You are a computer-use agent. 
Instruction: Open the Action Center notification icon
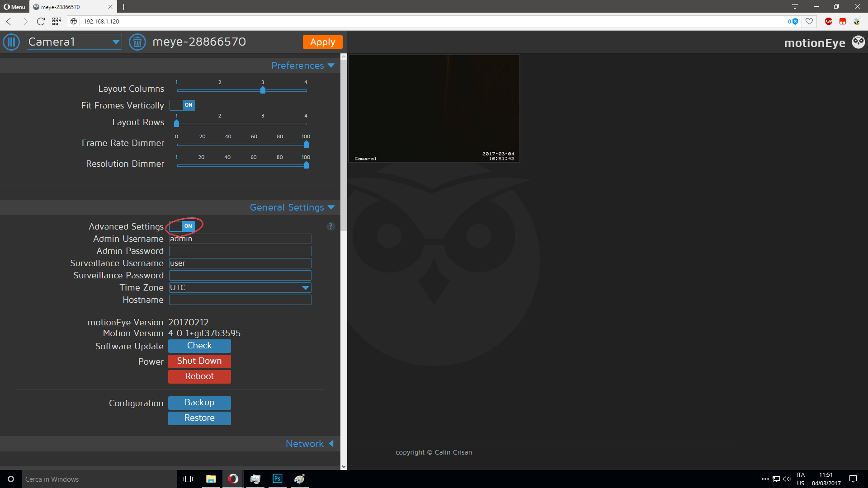click(853, 479)
